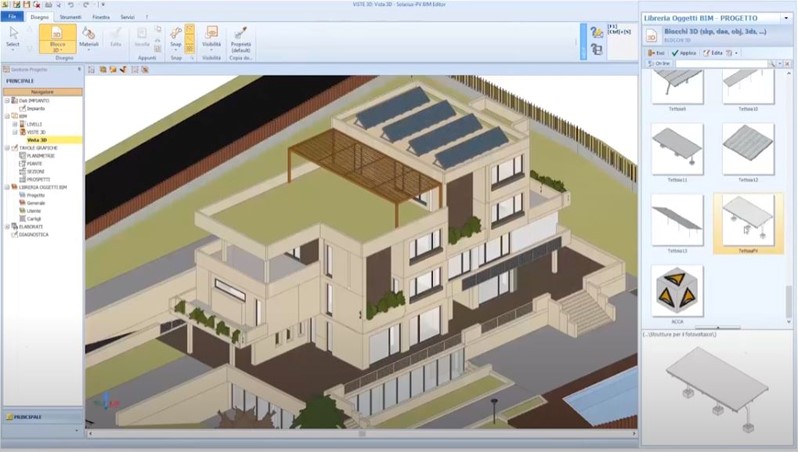Select the highlighted TettoiaFV thumbnail
This screenshot has height=452, width=798.
click(x=748, y=223)
